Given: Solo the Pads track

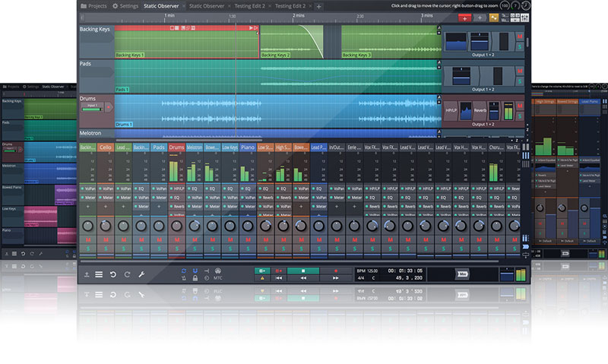Looking at the screenshot, I should [520, 80].
